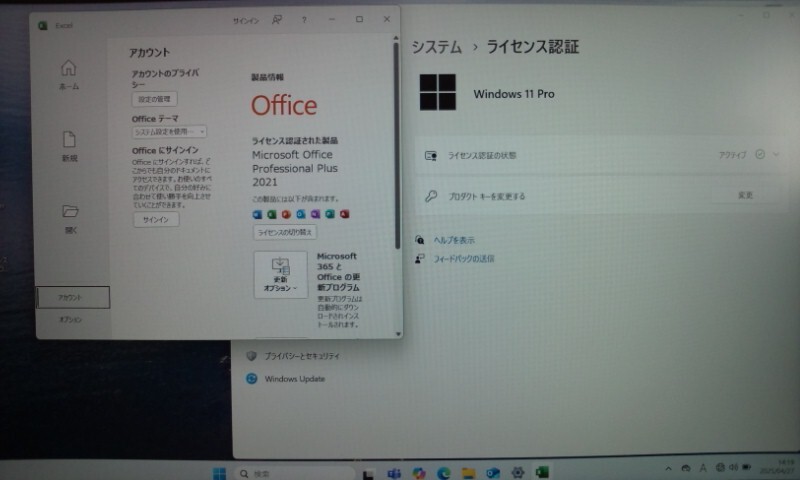Click the Access product icon
The image size is (800, 480).
[345, 214]
